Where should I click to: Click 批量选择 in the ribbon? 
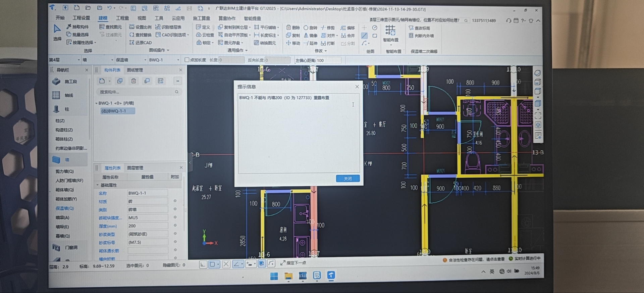77,35
